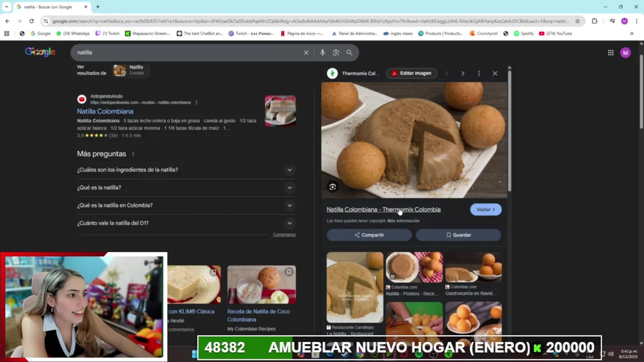
Task: Submit search with the magnifier icon
Action: tap(349, 52)
